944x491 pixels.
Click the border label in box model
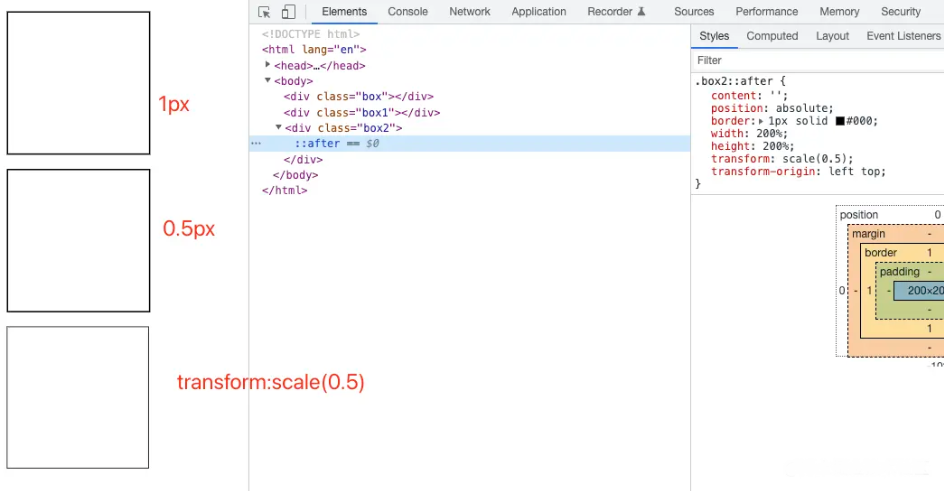point(880,253)
